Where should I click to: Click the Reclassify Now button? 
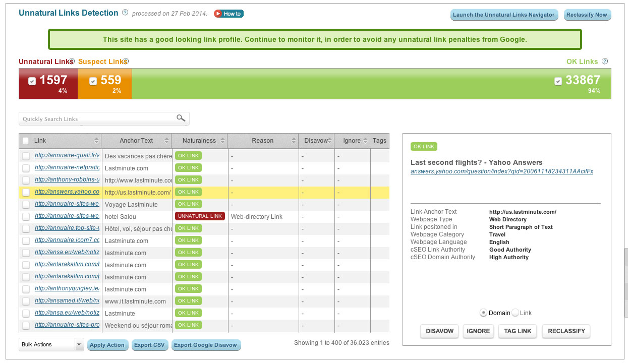(587, 15)
